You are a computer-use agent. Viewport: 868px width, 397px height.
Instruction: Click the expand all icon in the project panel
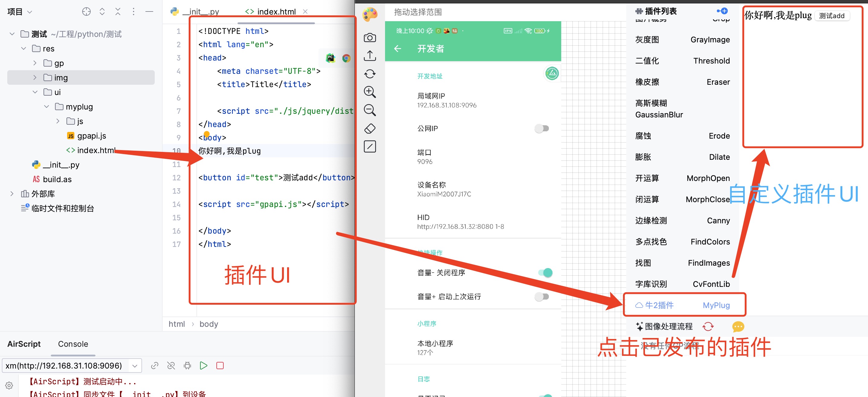pos(102,12)
